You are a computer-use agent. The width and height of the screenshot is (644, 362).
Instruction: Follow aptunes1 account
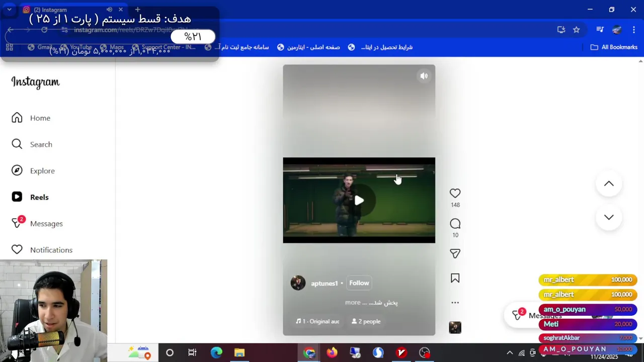pyautogui.click(x=359, y=283)
